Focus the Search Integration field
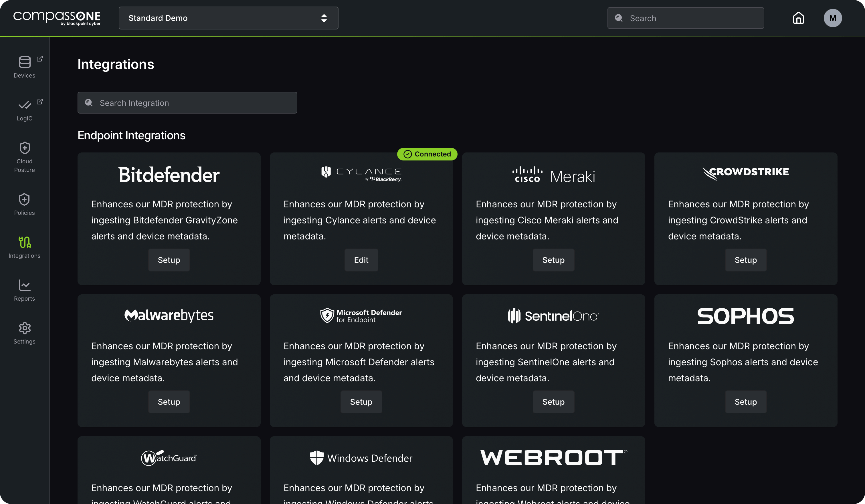Image resolution: width=865 pixels, height=504 pixels. point(187,103)
